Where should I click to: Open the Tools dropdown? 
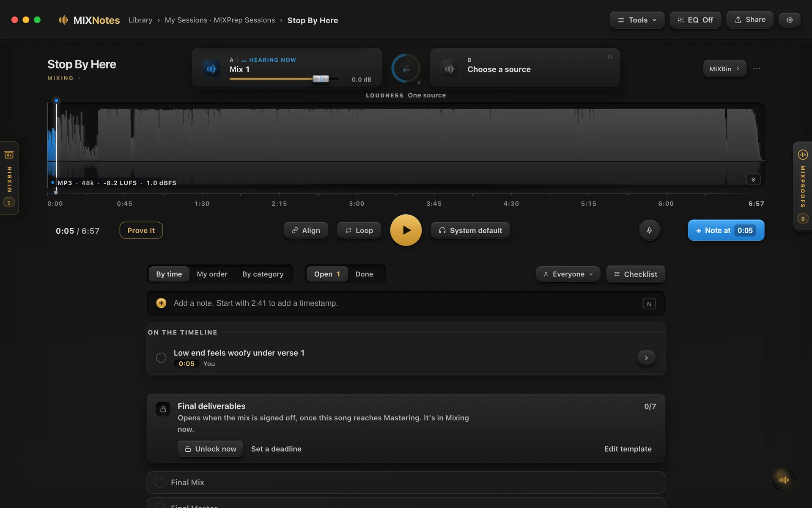637,20
